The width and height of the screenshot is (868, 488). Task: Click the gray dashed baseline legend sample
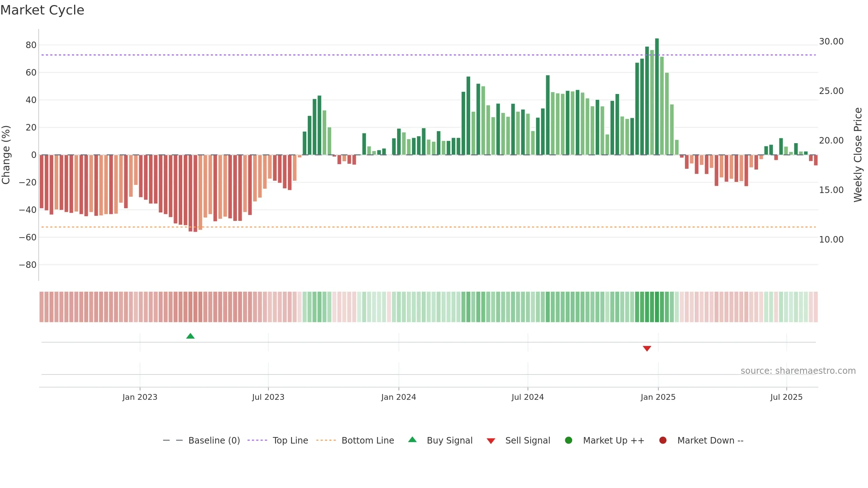(x=173, y=440)
